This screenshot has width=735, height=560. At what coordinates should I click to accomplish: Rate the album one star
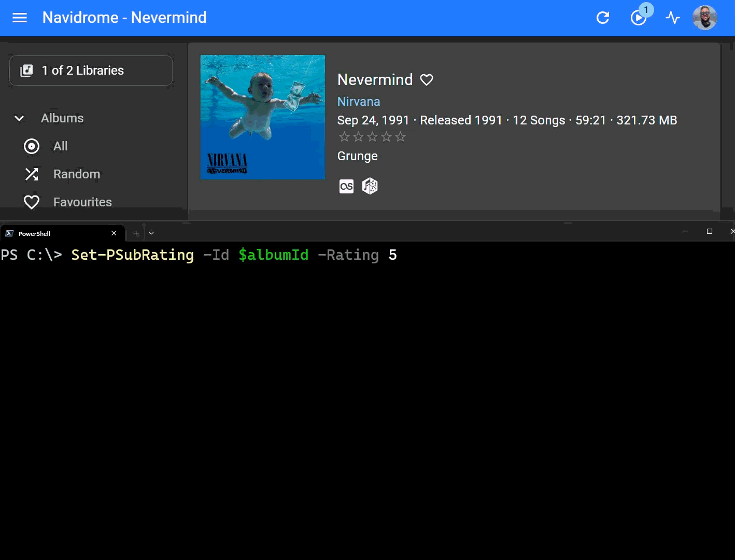(344, 137)
